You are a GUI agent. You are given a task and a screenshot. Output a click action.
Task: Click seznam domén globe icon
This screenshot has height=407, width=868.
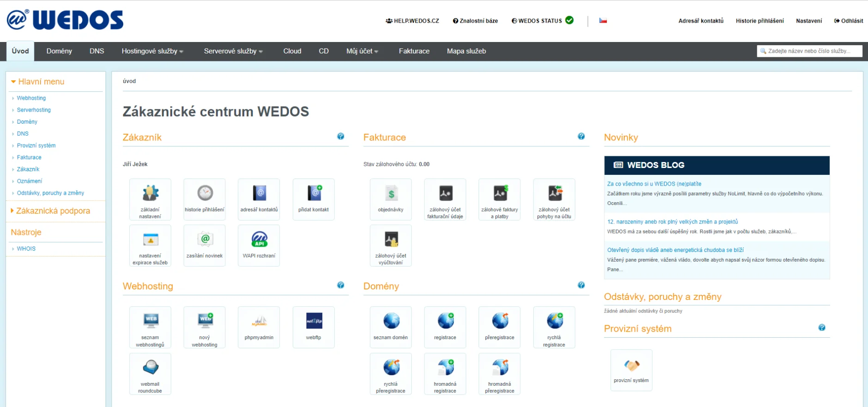(x=391, y=321)
